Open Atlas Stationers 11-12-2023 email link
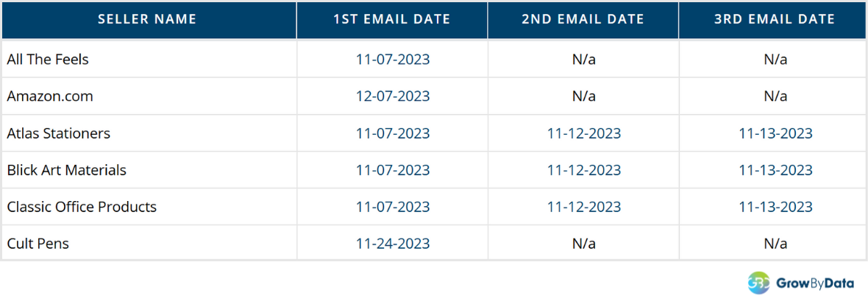Image resolution: width=868 pixels, height=296 pixels. click(584, 133)
